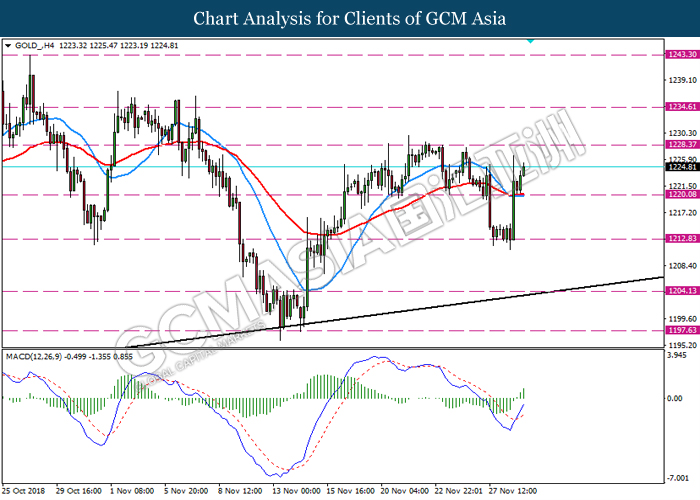Image resolution: width=700 pixels, height=500 pixels.
Task: Click the 27 Nov 12:00 time label
Action: (512, 491)
